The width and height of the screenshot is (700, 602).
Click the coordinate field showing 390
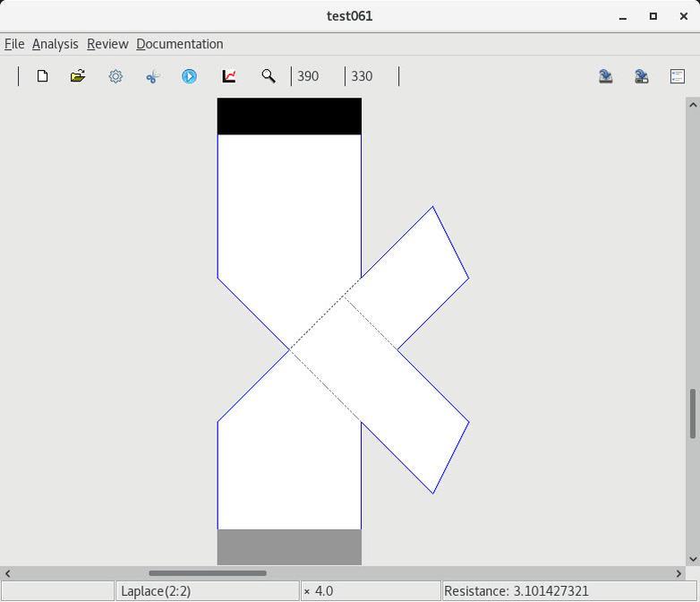(x=317, y=76)
